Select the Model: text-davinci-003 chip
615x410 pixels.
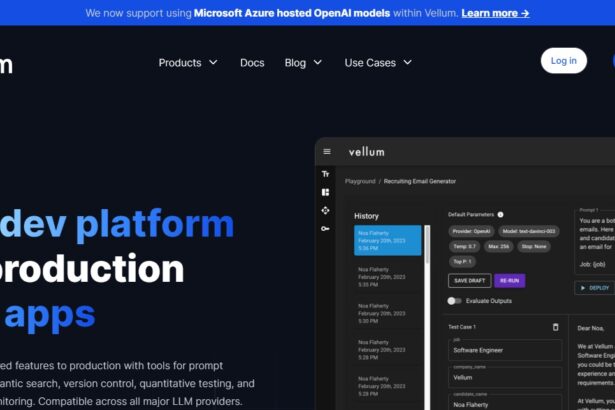coord(529,231)
